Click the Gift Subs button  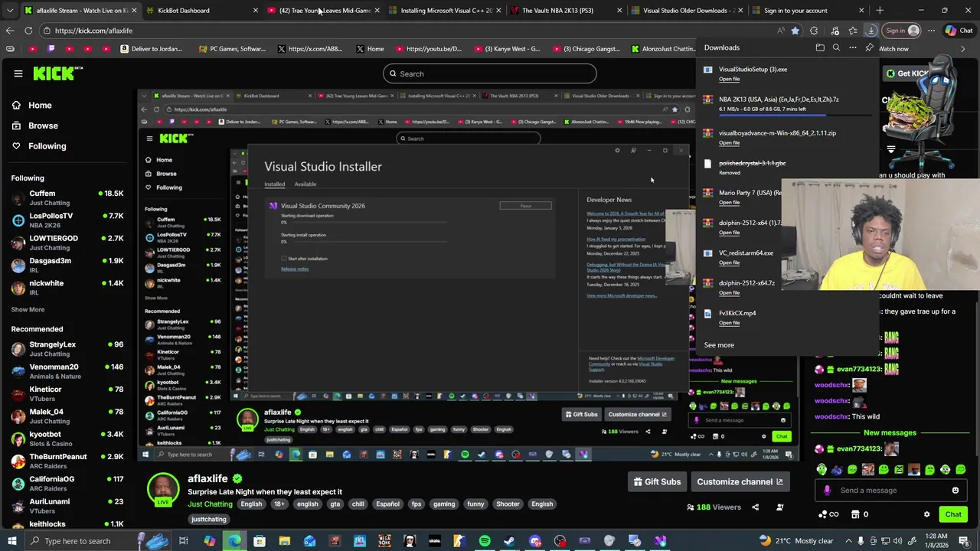pos(657,482)
